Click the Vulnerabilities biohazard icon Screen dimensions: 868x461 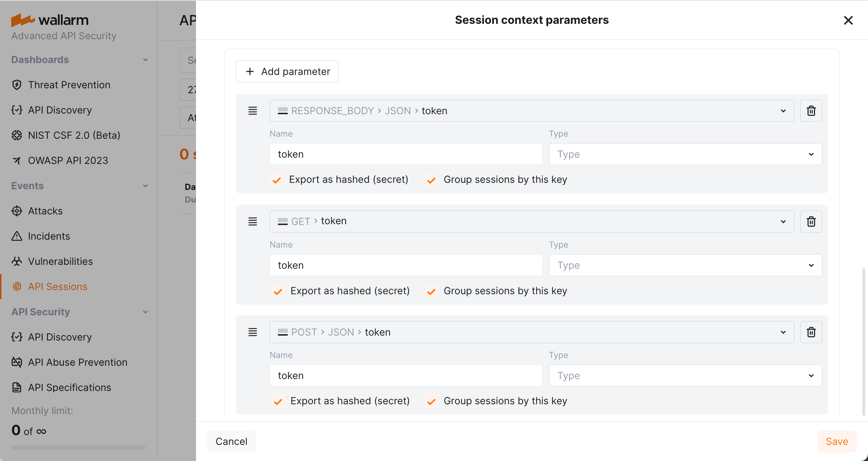pos(17,261)
